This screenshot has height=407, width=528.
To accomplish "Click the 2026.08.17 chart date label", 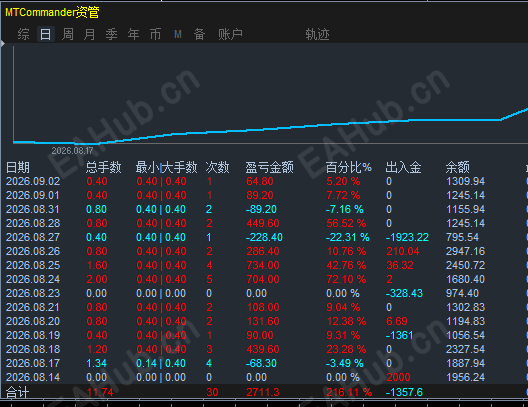I will (x=72, y=150).
